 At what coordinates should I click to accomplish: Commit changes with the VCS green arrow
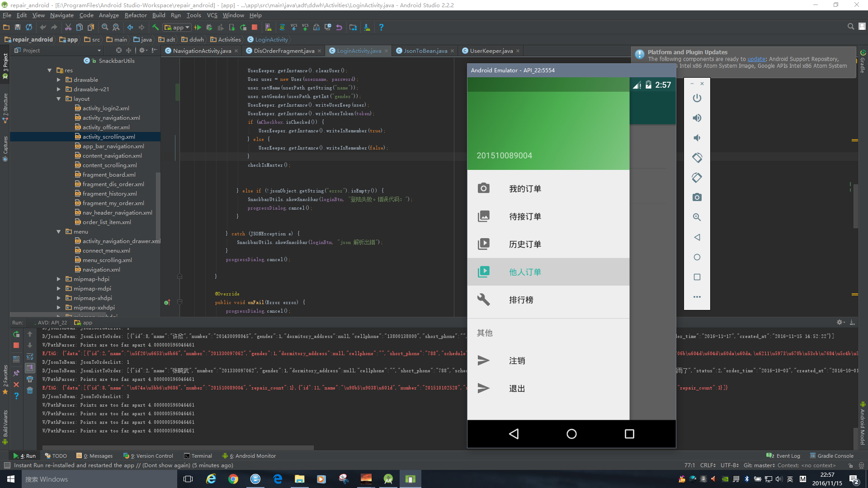click(305, 28)
